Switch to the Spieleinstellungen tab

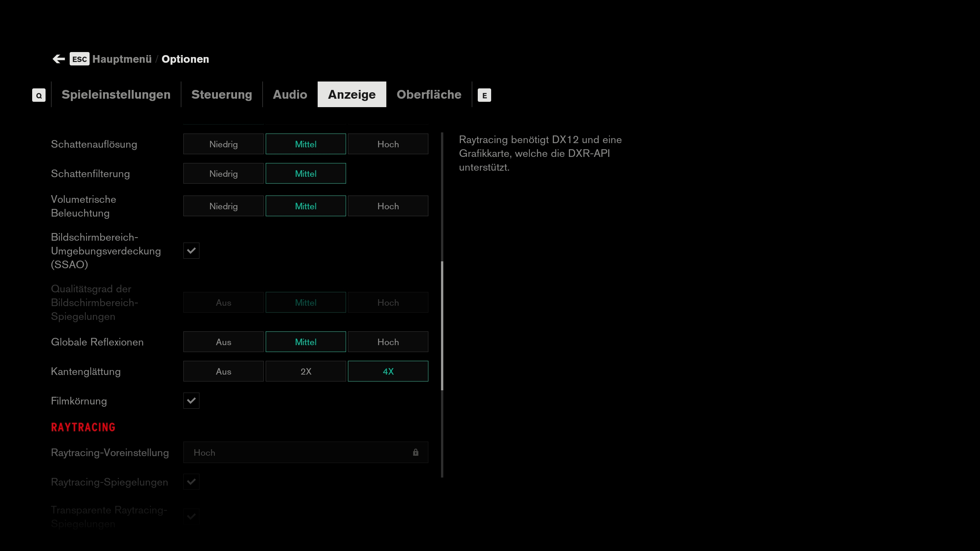click(x=116, y=95)
